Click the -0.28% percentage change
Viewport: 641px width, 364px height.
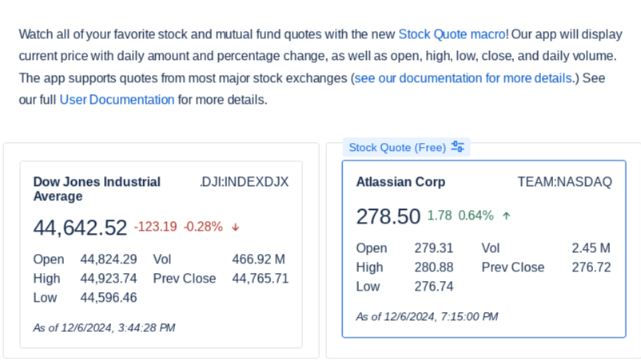pyautogui.click(x=203, y=227)
